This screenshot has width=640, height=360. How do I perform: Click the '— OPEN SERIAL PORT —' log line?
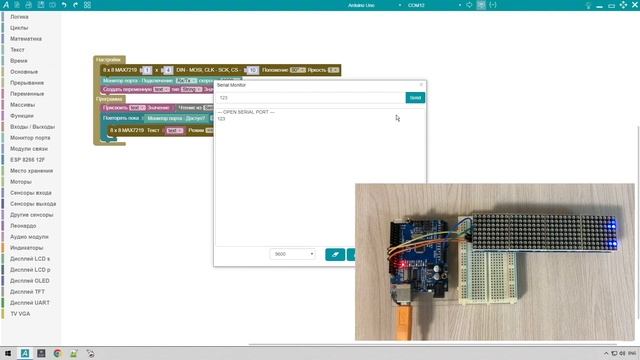pyautogui.click(x=246, y=112)
